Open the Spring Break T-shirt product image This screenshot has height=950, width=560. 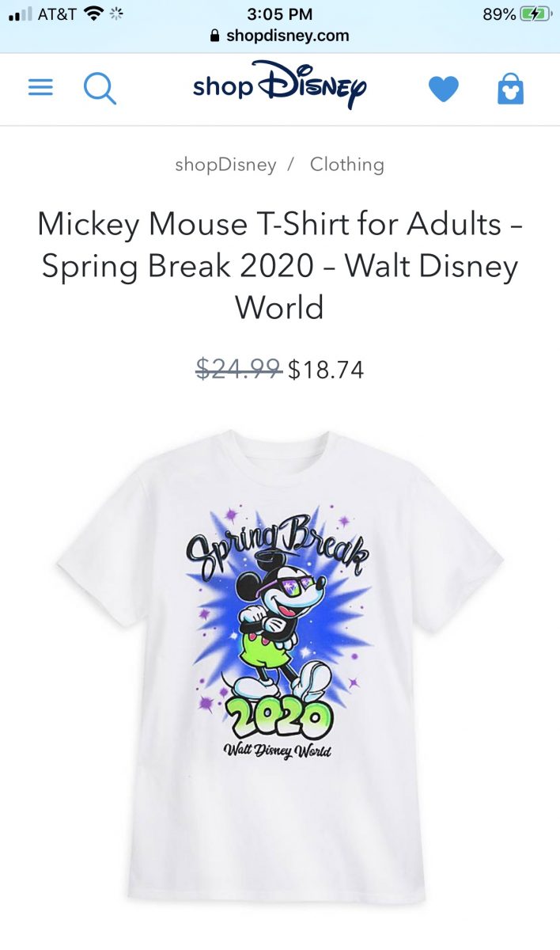point(280,665)
